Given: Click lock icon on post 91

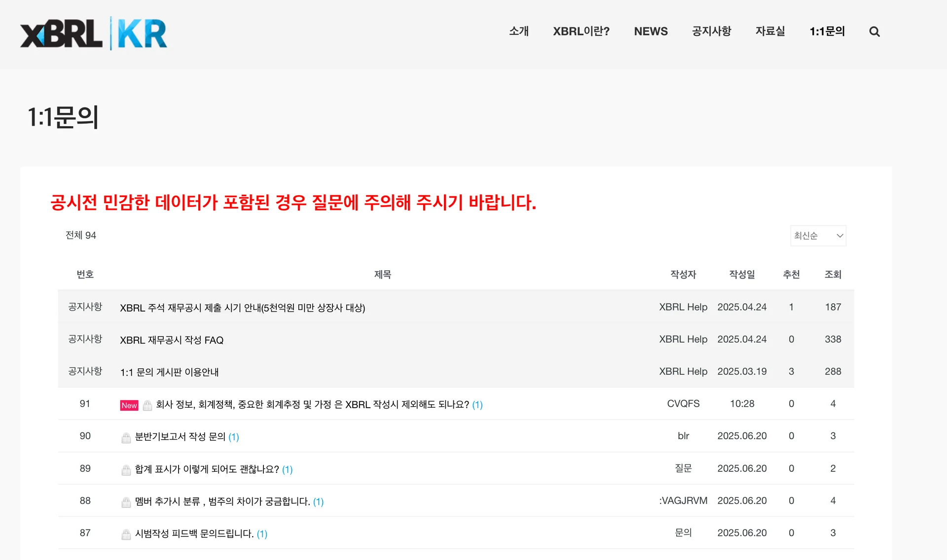Looking at the screenshot, I should click(x=147, y=405).
